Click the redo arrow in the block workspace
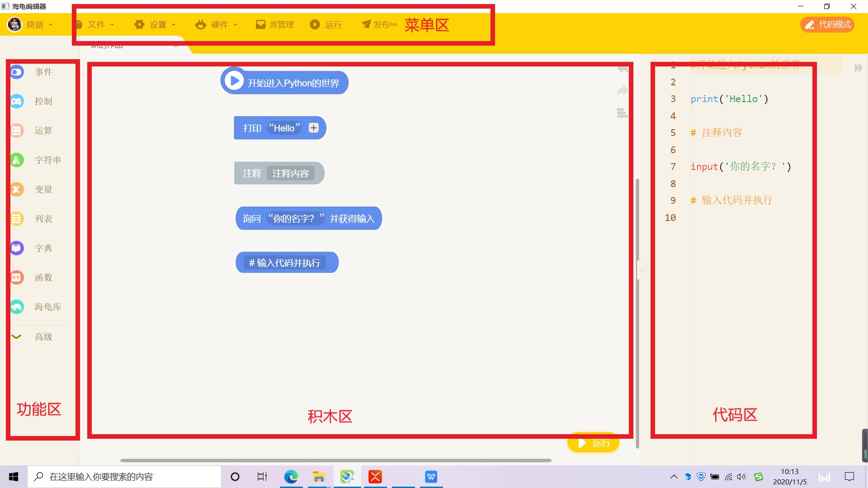 (623, 90)
